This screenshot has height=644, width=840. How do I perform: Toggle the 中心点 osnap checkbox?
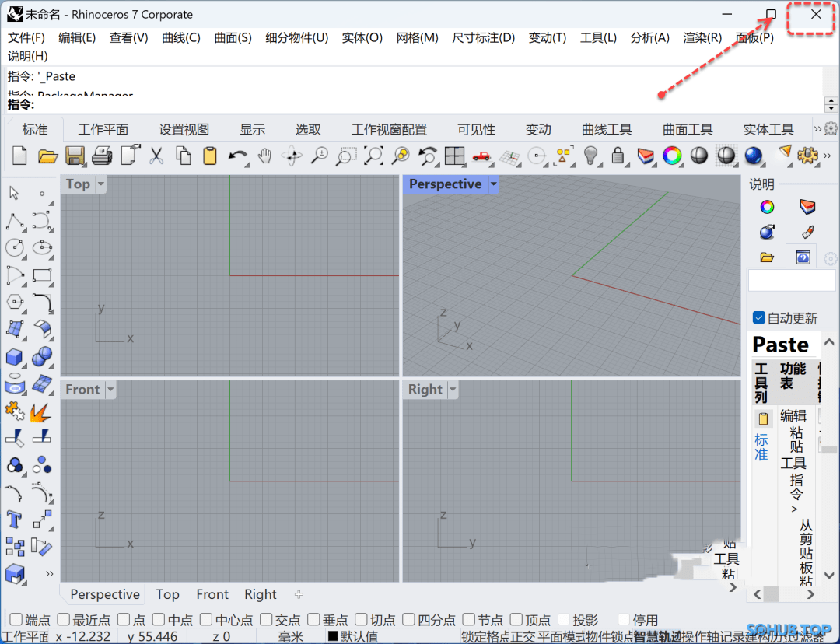click(206, 620)
